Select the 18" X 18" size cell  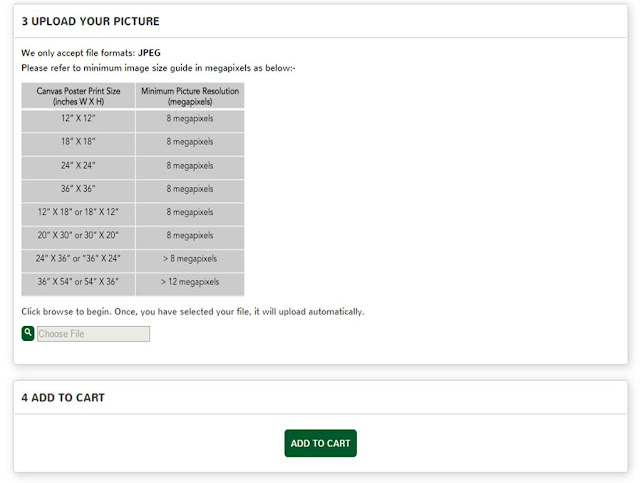[78, 142]
